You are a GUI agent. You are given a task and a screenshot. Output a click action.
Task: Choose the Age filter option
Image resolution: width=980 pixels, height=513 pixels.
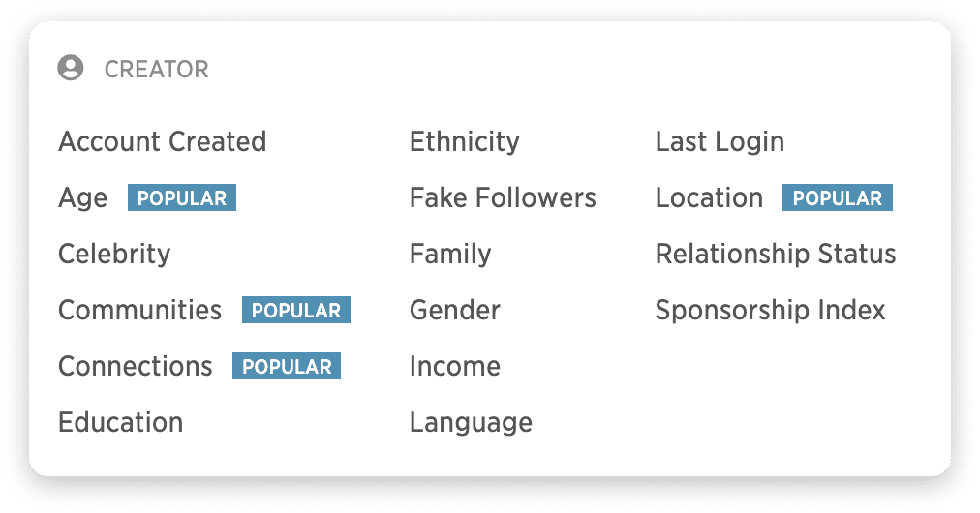(x=83, y=198)
